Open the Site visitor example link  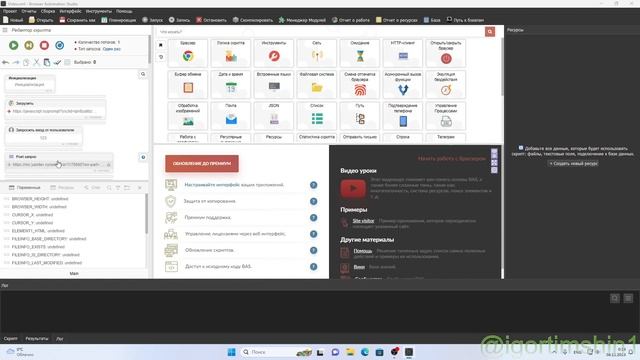click(363, 221)
